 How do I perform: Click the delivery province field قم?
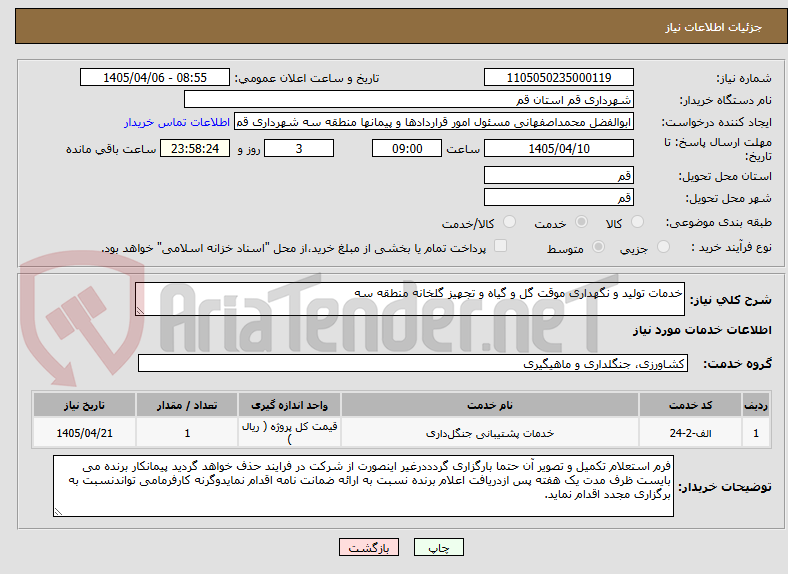[x=558, y=175]
